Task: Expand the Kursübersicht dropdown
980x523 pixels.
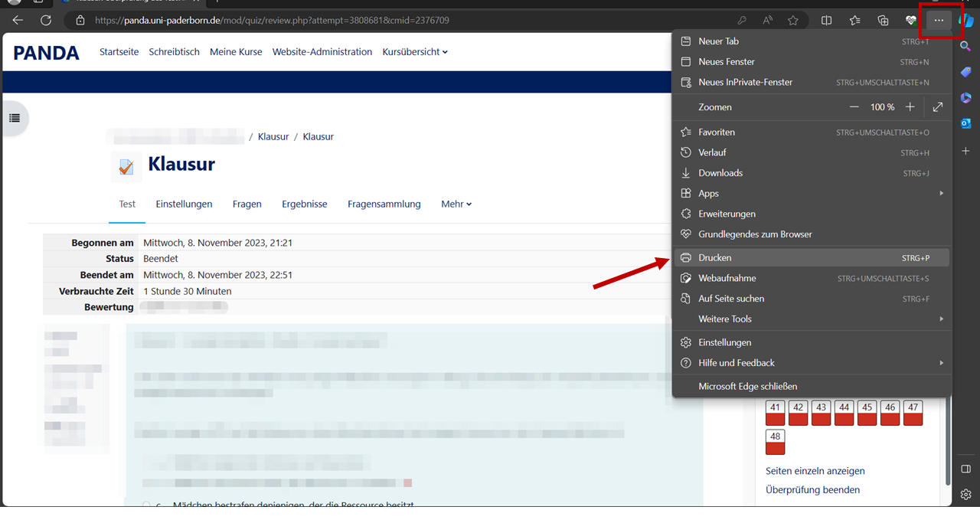Action: (415, 52)
